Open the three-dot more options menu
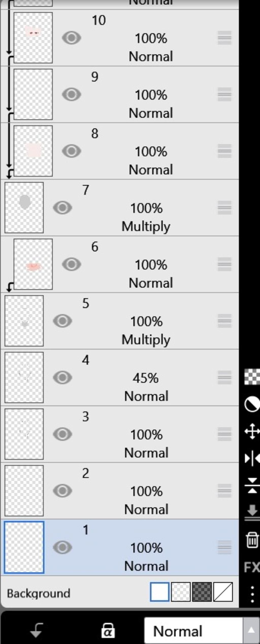 (252, 594)
